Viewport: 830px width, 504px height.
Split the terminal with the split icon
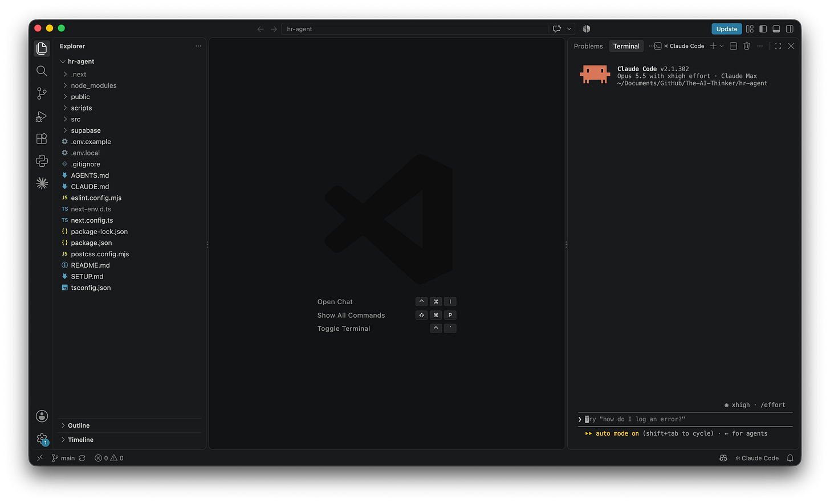coord(734,46)
